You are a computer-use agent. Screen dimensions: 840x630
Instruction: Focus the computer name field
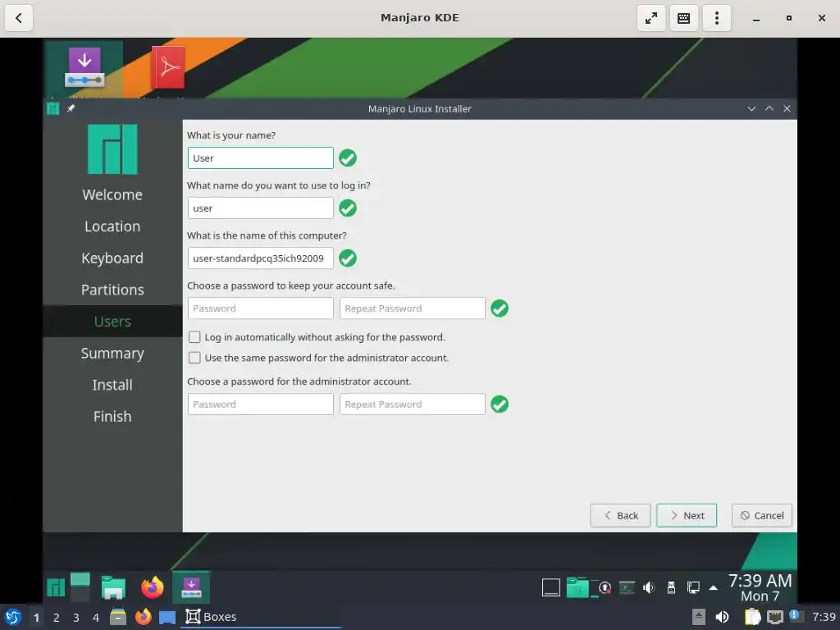(260, 258)
